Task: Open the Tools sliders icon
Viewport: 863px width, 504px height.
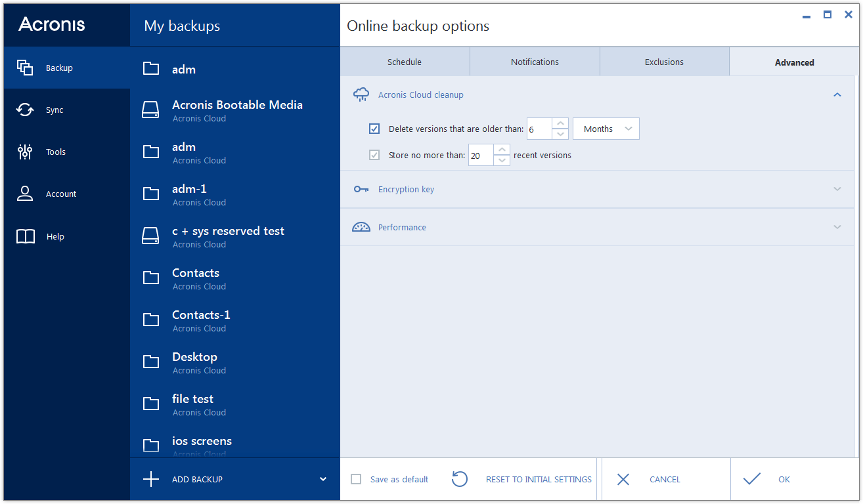Action: [25, 152]
